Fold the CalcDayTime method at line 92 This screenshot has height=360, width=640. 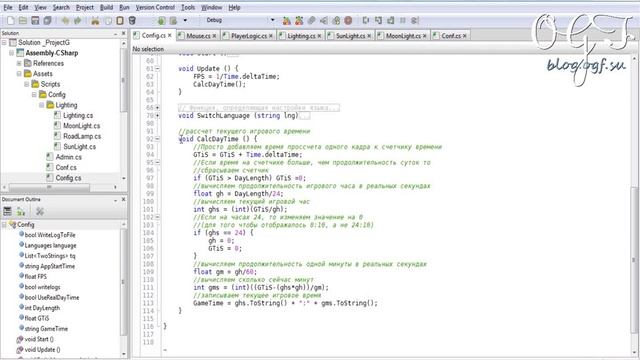pyautogui.click(x=158, y=139)
